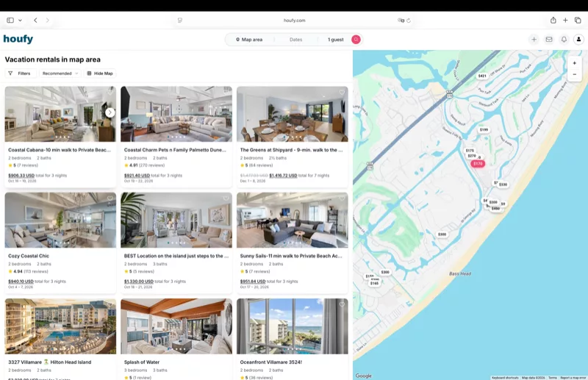588x380 pixels.
Task: Click the $951.84 USD price text
Action: tap(253, 282)
